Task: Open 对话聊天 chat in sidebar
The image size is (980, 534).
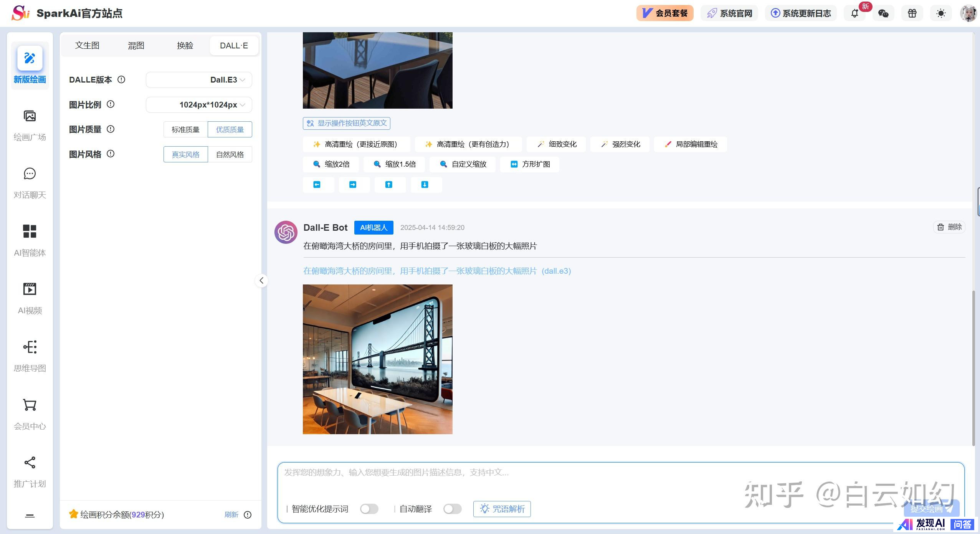Action: (30, 183)
